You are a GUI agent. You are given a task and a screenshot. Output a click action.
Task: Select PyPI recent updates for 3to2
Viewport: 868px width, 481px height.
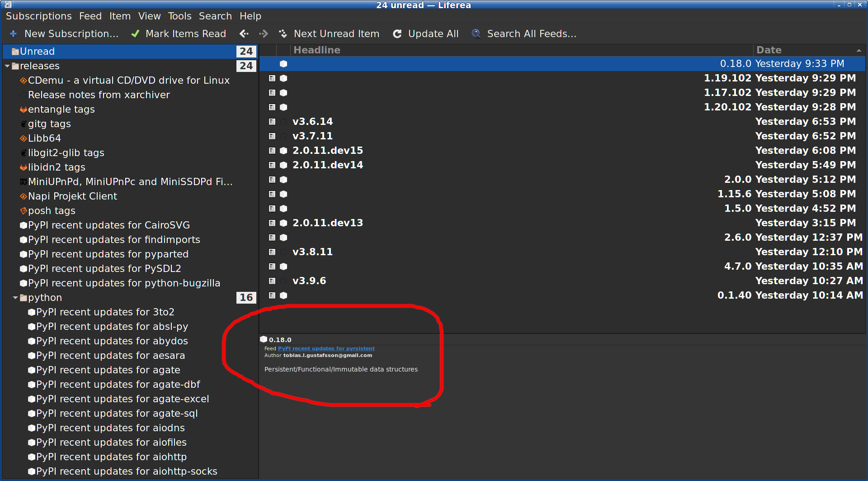click(105, 312)
